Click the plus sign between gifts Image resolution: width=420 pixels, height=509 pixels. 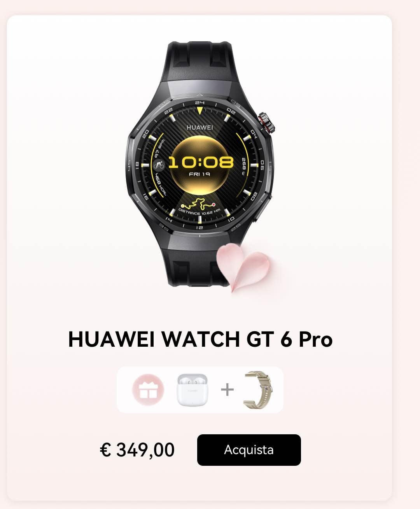[x=227, y=389]
